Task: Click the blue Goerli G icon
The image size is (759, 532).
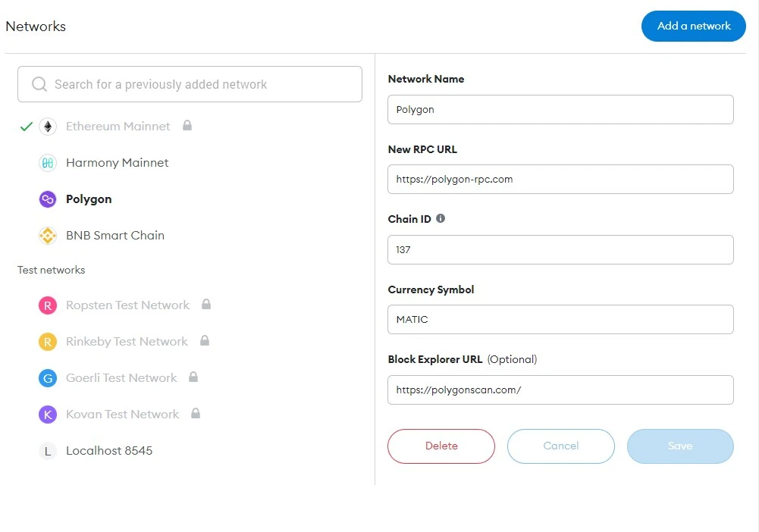Action: coord(48,378)
